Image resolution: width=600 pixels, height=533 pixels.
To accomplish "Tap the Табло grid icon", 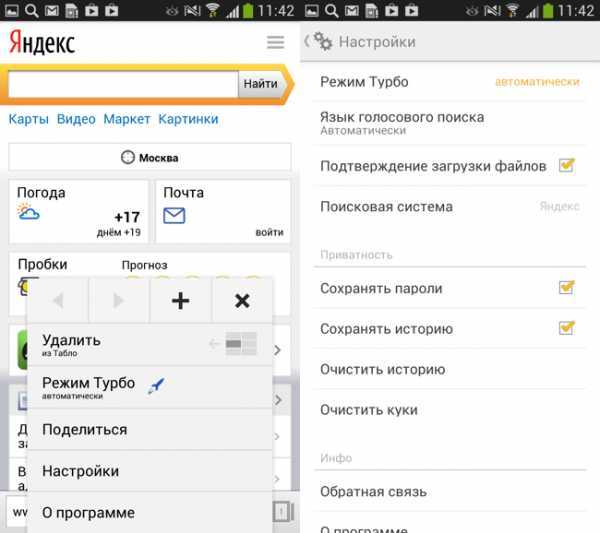I will (x=241, y=344).
